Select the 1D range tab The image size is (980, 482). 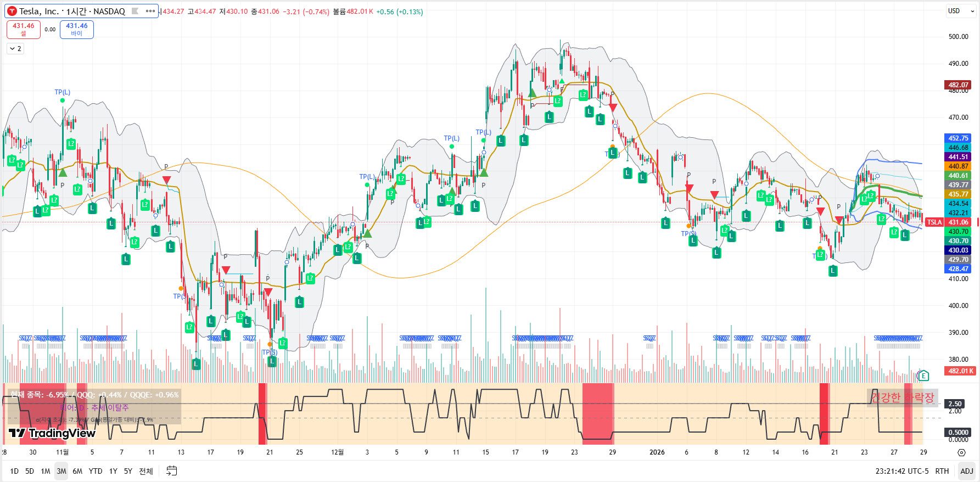[14, 471]
